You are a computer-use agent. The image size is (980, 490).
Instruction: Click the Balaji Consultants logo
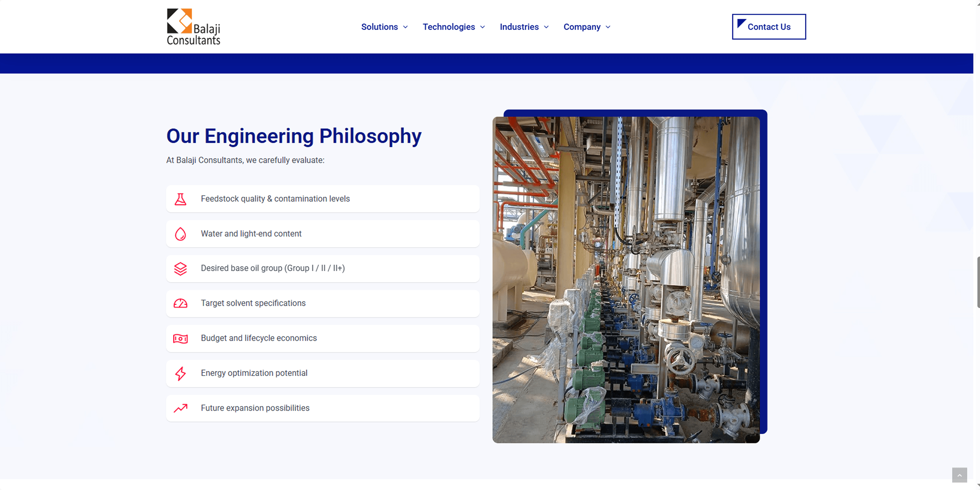[x=193, y=27]
